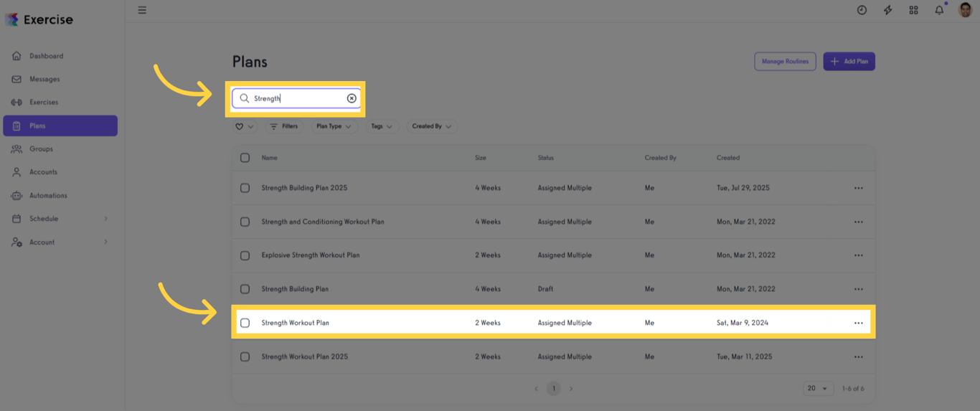Sort by the Created column header
980x411 pixels.
point(728,158)
